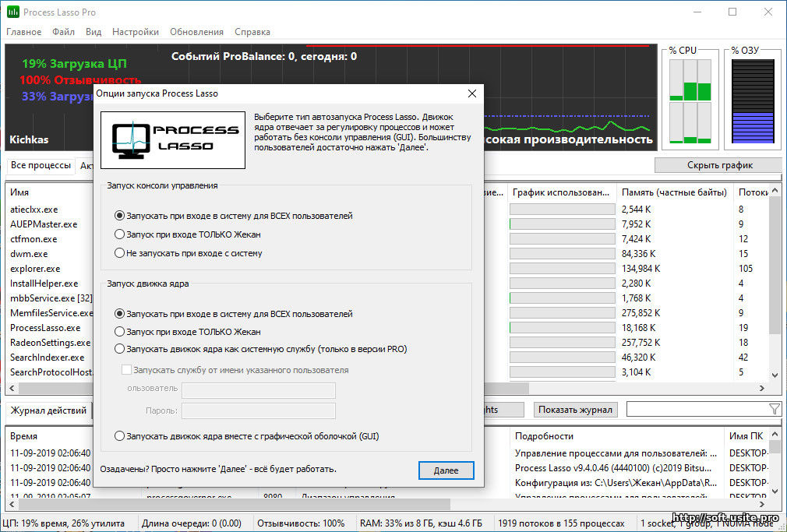The width and height of the screenshot is (787, 532).
Task: Click the action log scroll-down arrow
Action: [775, 491]
